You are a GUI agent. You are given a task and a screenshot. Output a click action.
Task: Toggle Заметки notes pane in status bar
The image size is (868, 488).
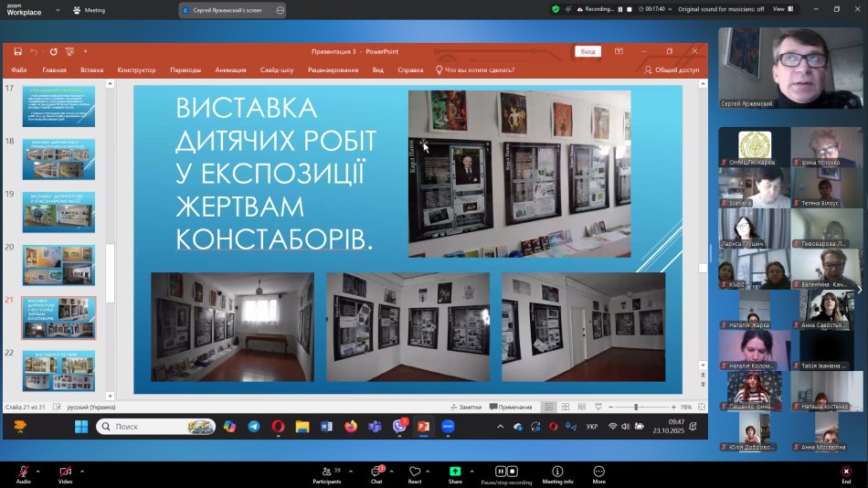466,408
